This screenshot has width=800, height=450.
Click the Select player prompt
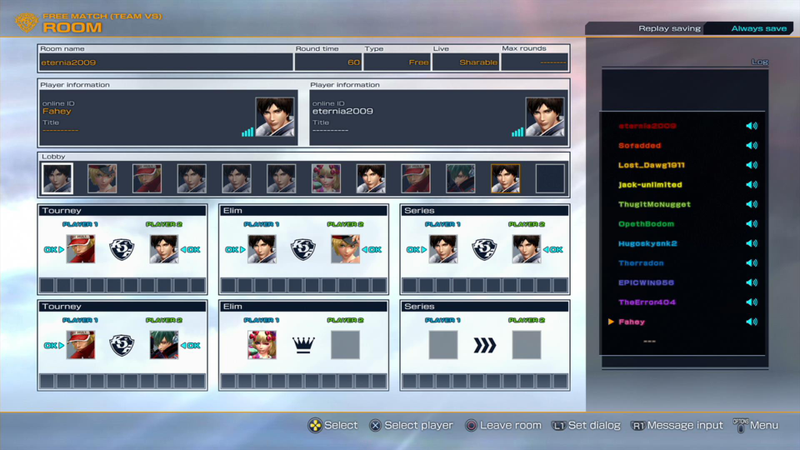pos(411,425)
